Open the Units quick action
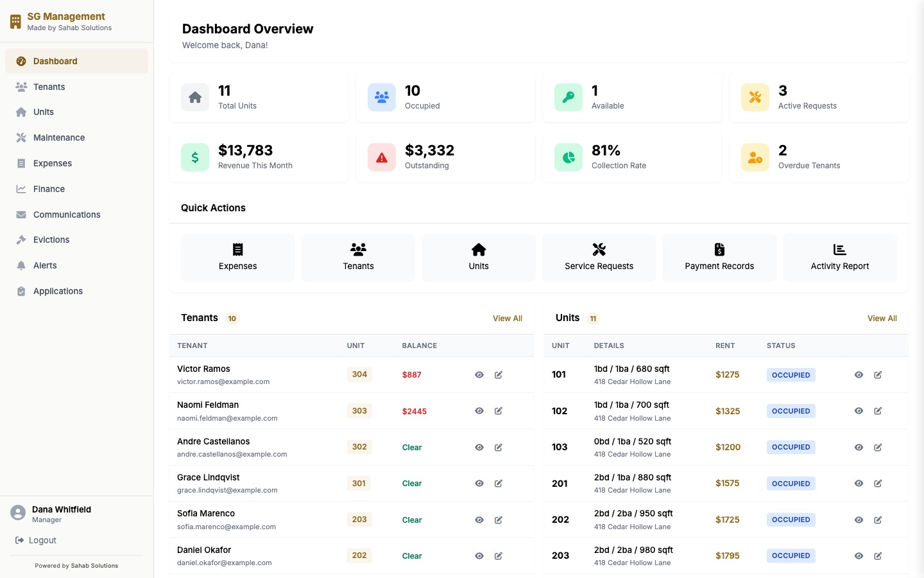Screen dimensions: 924x578 coord(479,258)
